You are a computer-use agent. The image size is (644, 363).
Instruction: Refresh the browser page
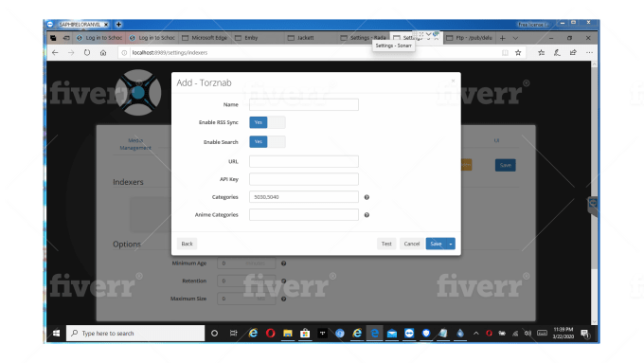pyautogui.click(x=87, y=53)
